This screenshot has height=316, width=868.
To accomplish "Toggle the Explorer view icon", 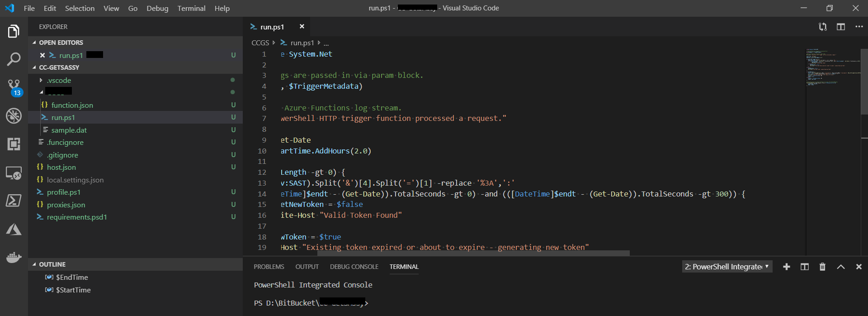I will pos(14,31).
